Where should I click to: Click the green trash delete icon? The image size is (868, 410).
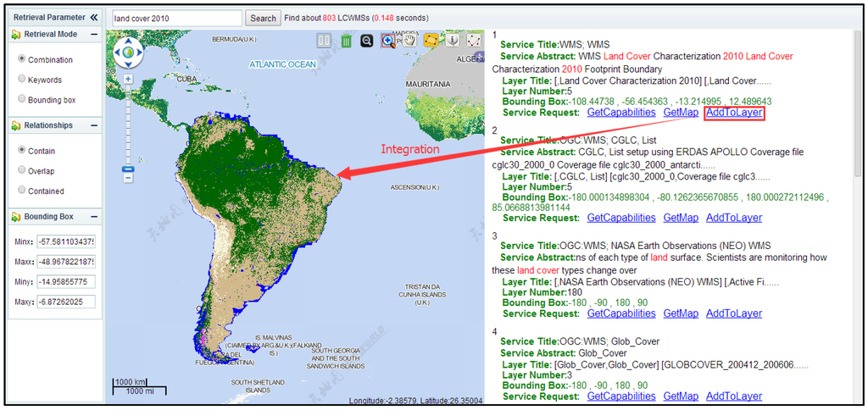pos(346,41)
